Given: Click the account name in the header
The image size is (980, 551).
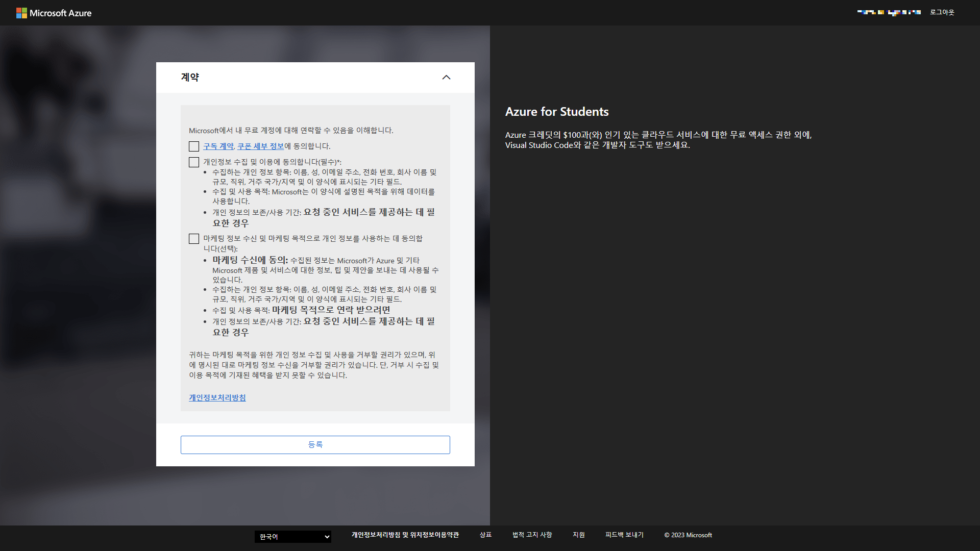Looking at the screenshot, I should pos(889,12).
